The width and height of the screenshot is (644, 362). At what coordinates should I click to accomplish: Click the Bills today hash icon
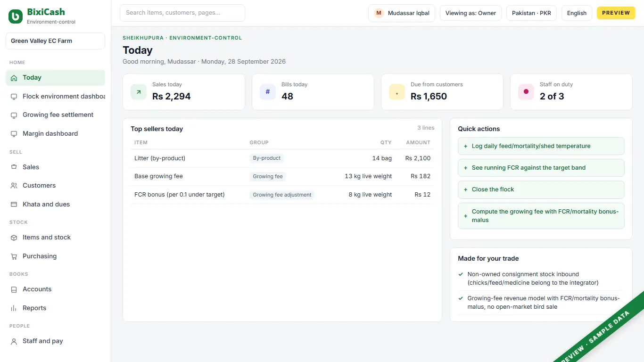point(268,92)
